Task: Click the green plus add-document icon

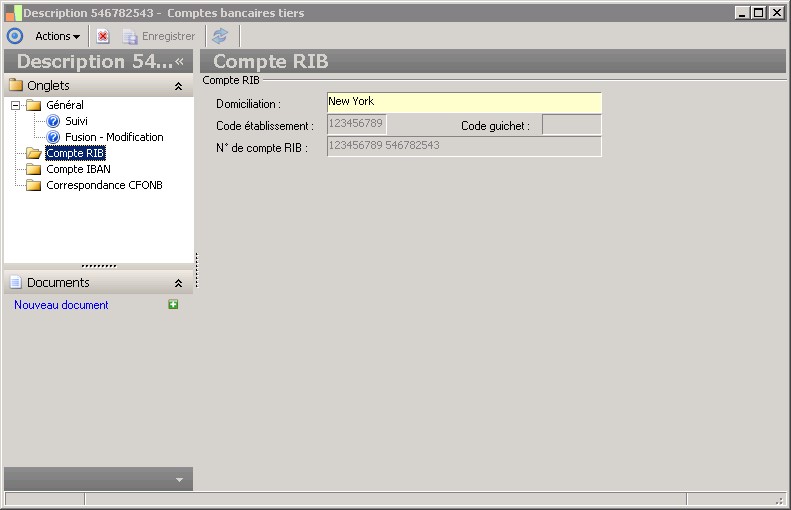Action: (173, 304)
